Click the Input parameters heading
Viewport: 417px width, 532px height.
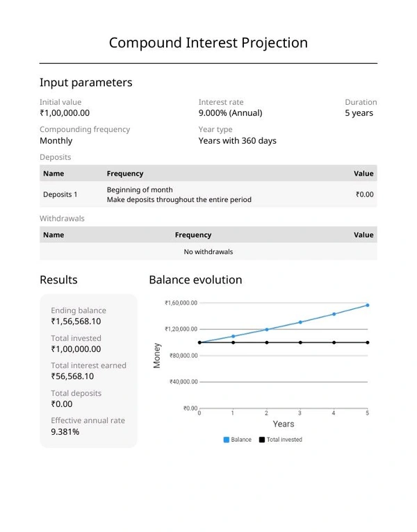(85, 83)
